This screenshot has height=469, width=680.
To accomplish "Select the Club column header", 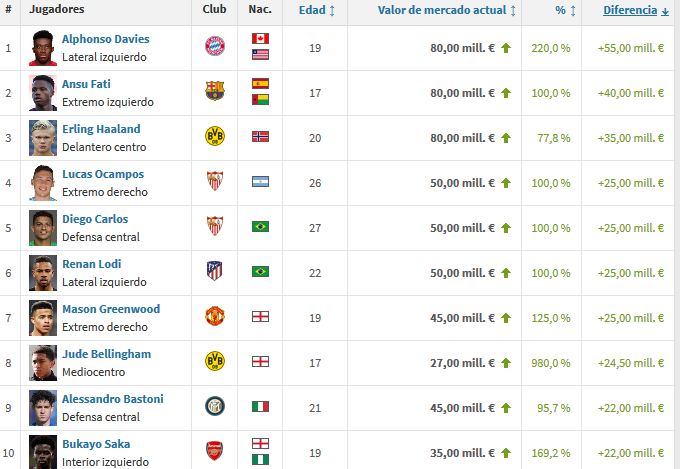I will 214,10.
